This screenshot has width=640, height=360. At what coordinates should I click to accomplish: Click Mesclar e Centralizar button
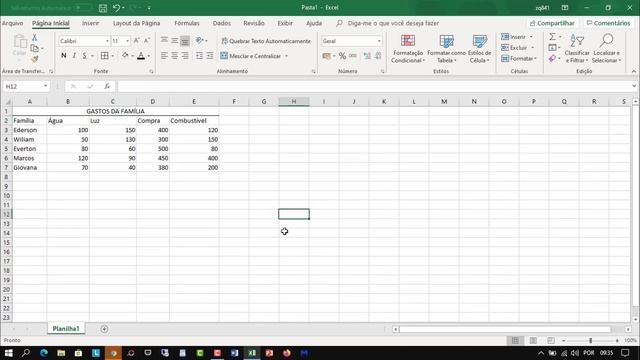pos(251,56)
